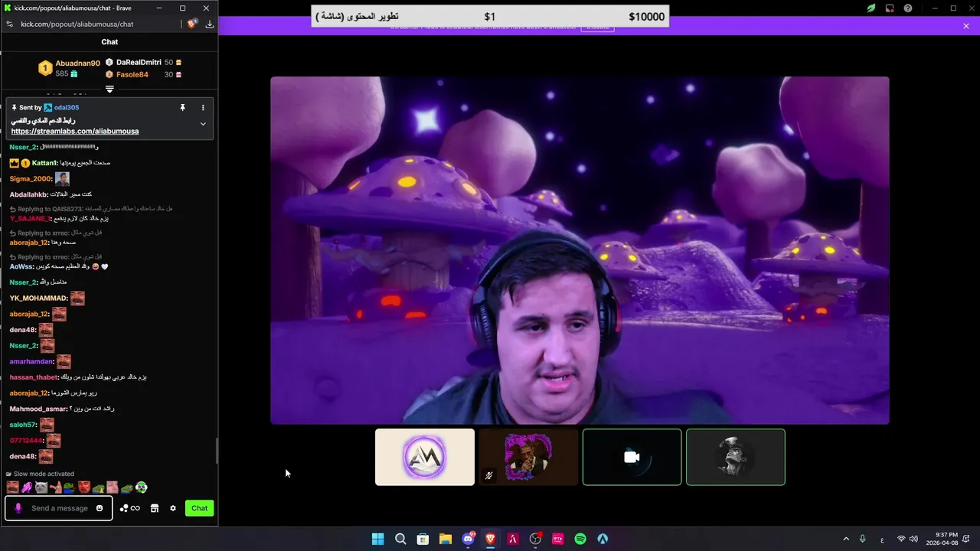Insert the laughing man face quick emote
This screenshot has width=980, height=551.
tap(12, 487)
